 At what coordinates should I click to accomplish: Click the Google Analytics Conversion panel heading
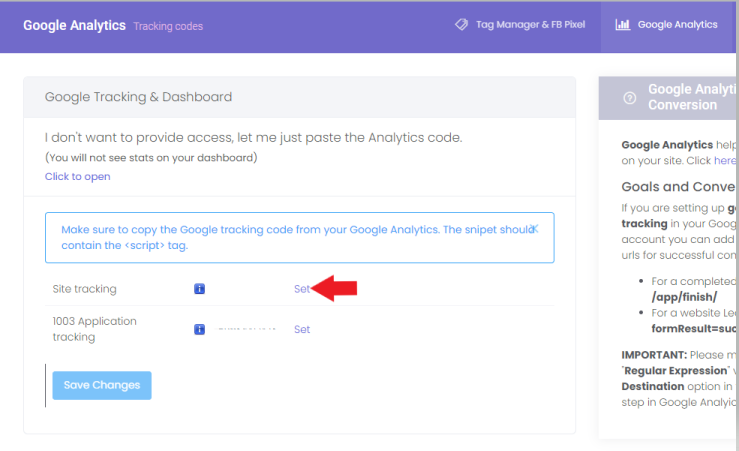click(692, 97)
